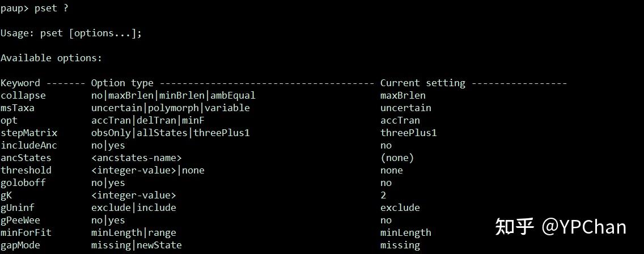Click the '(none)' current setting for ancStates
Image resolution: width=644 pixels, height=254 pixels.
[x=397, y=158]
